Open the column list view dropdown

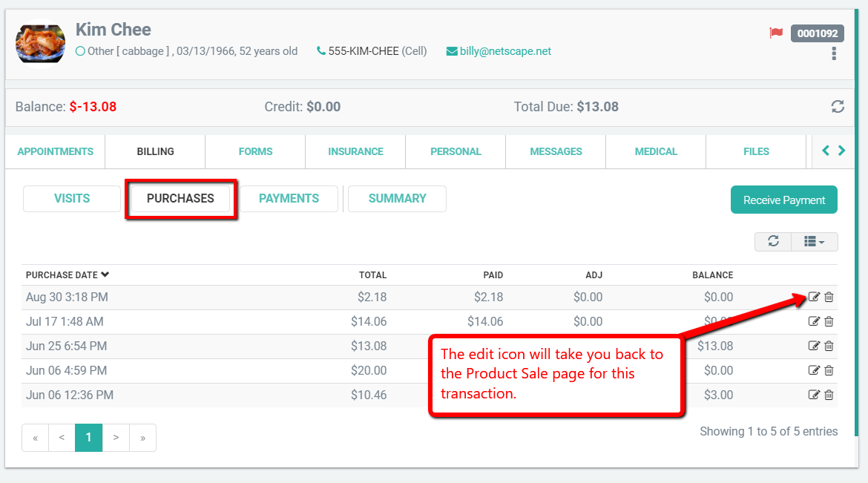point(814,242)
